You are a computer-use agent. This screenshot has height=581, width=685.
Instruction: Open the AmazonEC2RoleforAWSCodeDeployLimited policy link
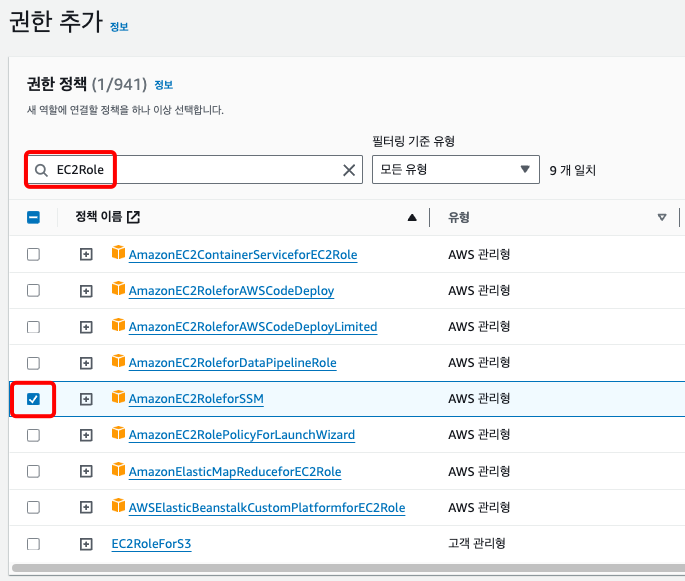click(x=253, y=327)
